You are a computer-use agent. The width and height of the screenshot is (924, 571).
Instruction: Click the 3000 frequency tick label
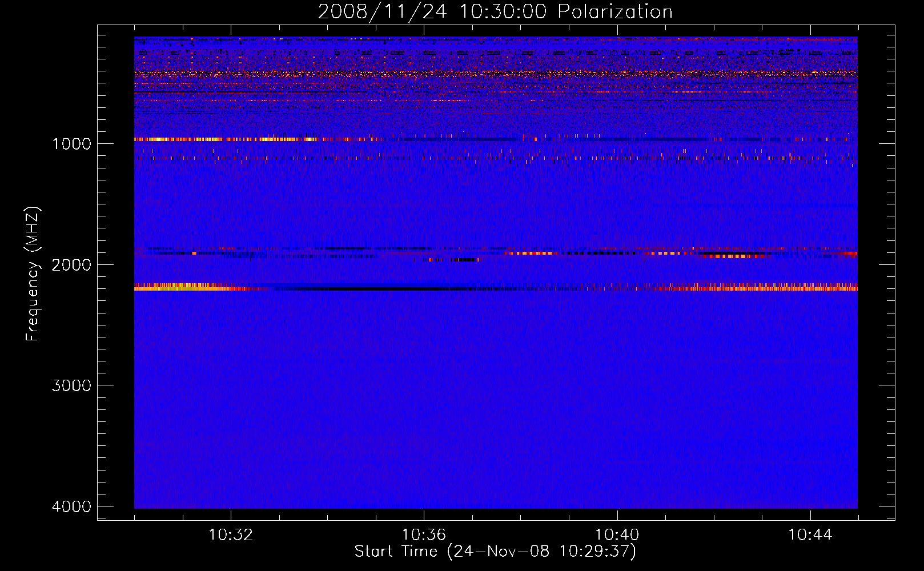pos(71,385)
